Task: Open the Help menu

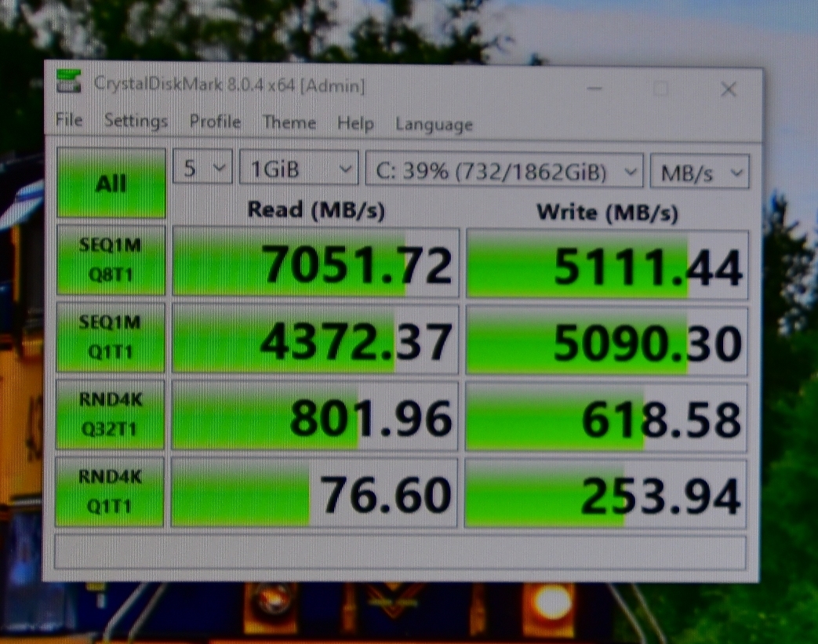Action: coord(355,124)
